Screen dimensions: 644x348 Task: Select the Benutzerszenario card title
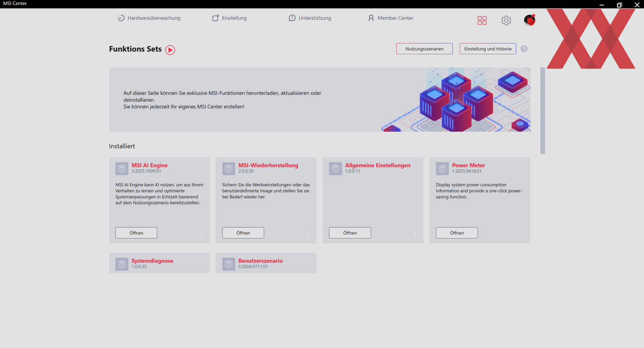click(x=261, y=261)
